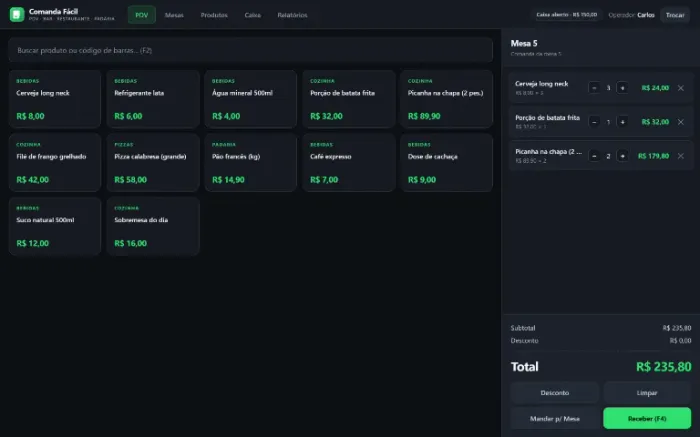
Task: Remove Porção de batata frita from order
Action: pos(680,122)
